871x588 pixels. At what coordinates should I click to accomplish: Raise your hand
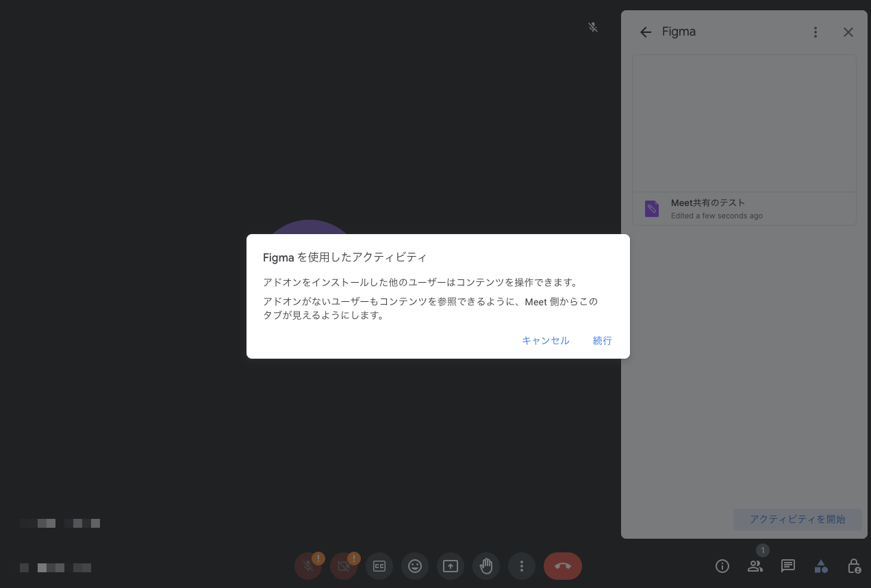[486, 566]
